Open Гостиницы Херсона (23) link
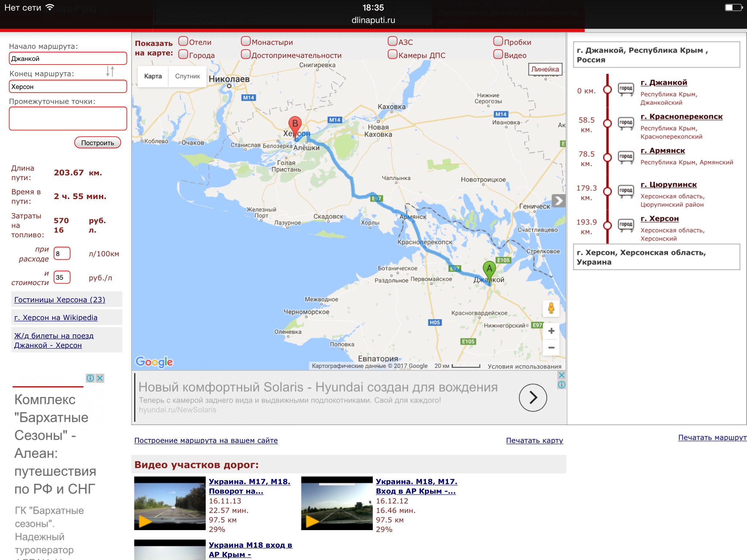The height and width of the screenshot is (560, 747). pyautogui.click(x=60, y=300)
